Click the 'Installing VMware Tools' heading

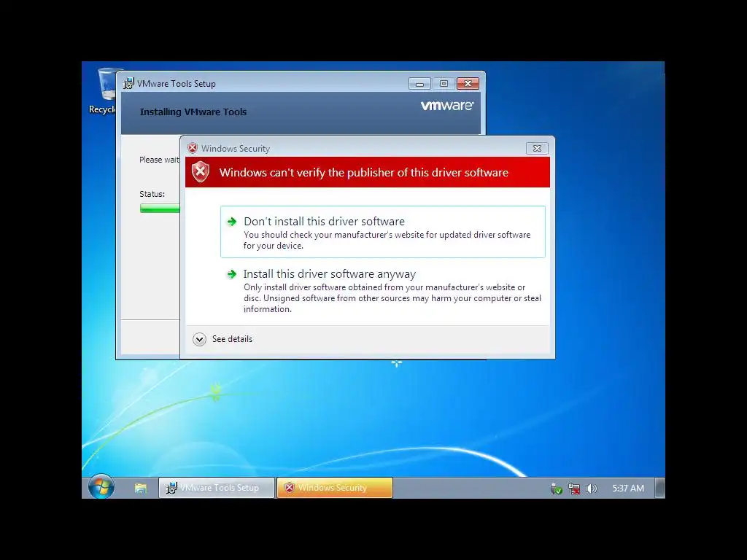(x=193, y=112)
